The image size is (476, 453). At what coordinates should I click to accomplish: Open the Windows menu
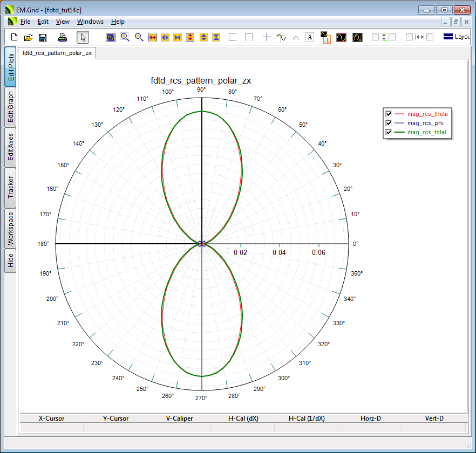90,22
